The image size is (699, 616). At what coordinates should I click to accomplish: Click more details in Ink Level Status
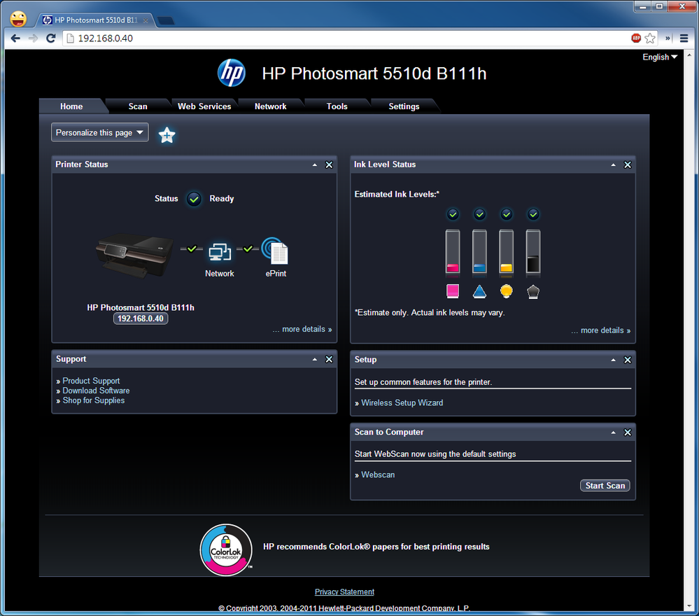601,330
